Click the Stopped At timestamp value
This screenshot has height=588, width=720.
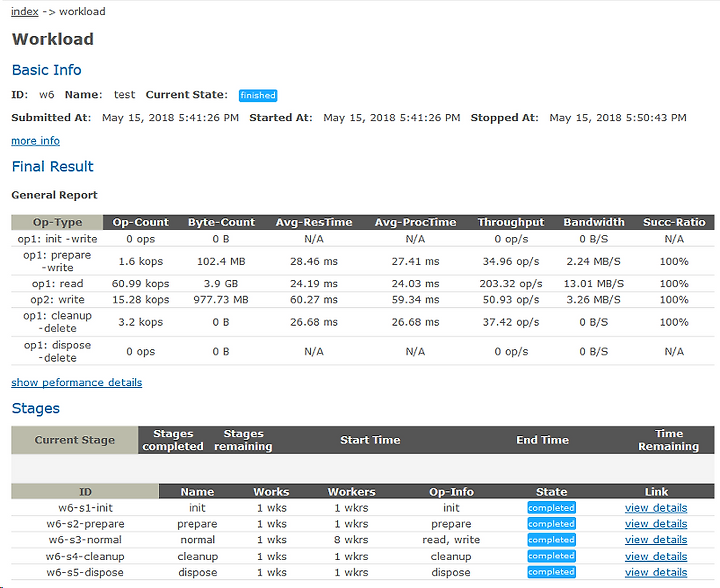click(x=618, y=118)
